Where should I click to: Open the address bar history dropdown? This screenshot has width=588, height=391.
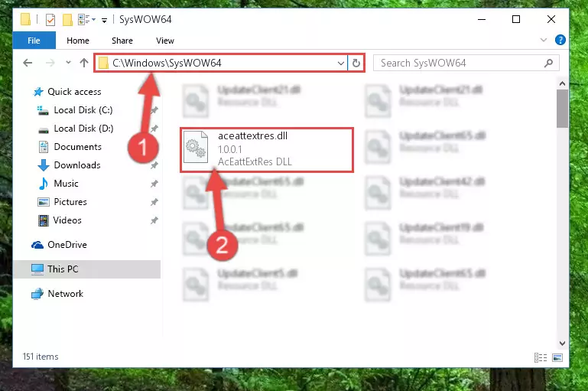click(341, 63)
